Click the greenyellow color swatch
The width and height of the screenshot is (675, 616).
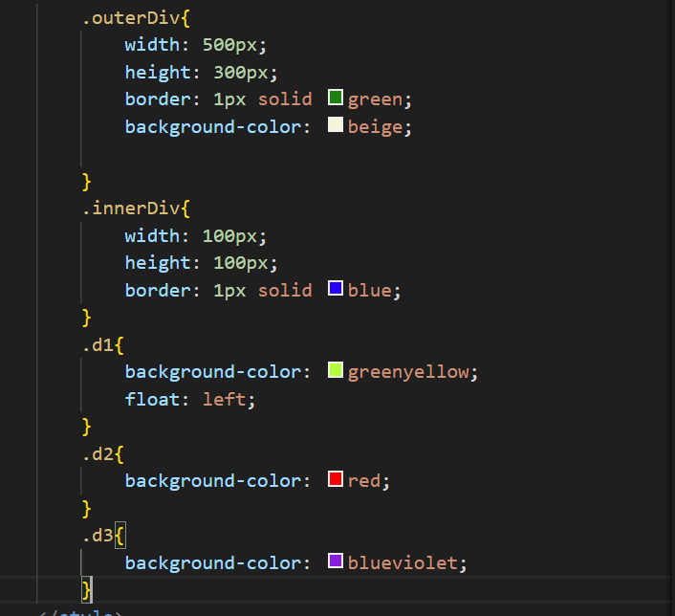[x=336, y=371]
